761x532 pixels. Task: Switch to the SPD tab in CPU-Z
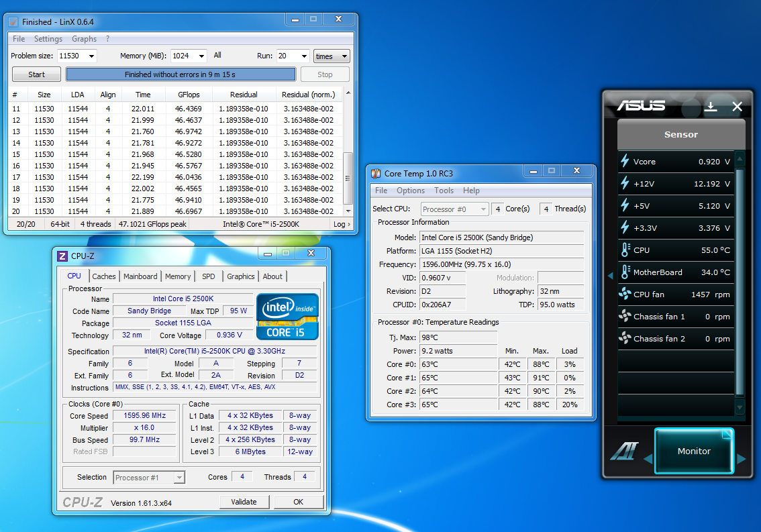[x=208, y=276]
